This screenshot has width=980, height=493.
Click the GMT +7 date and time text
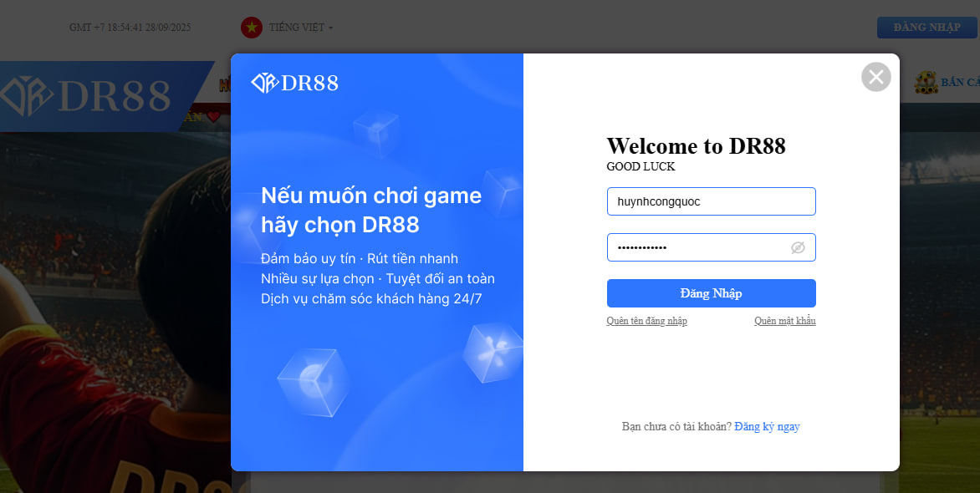(x=130, y=28)
